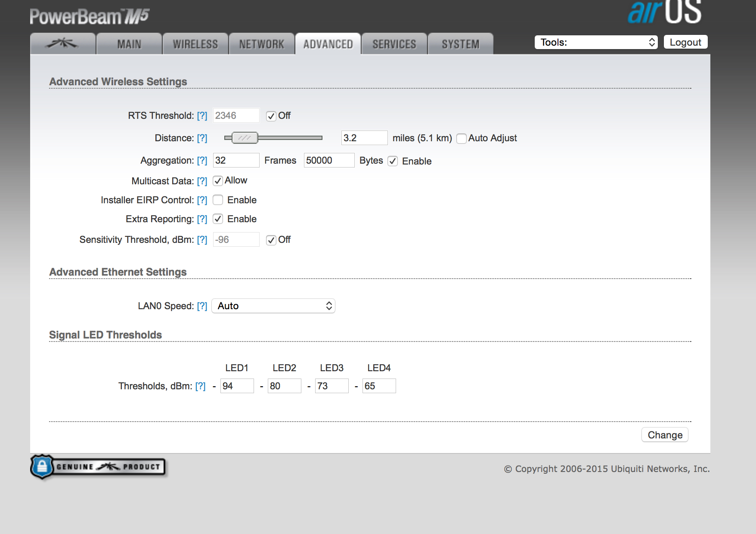Image resolution: width=756 pixels, height=534 pixels.
Task: Enable Installer EIRP Control checkbox
Action: click(218, 200)
